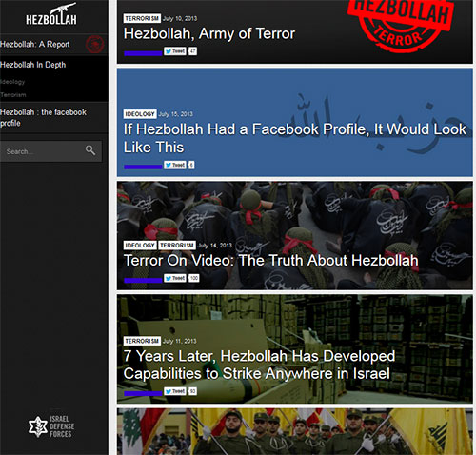Open Hezbollah: A Report menu item
Viewport: 476px width, 455px height.
(x=35, y=44)
